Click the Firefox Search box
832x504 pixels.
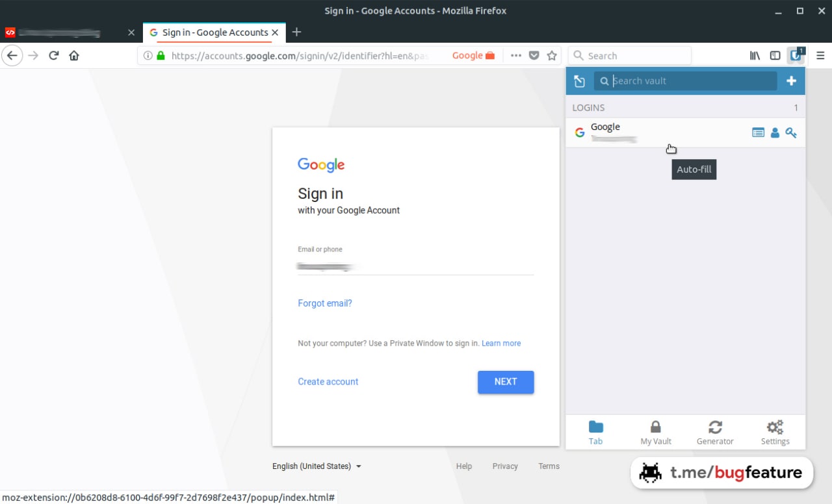coord(630,56)
